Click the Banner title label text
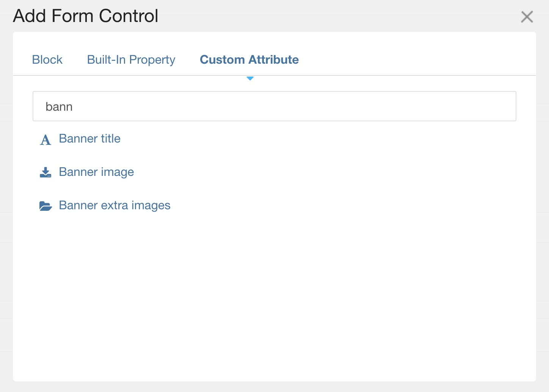The width and height of the screenshot is (549, 392). pos(89,139)
